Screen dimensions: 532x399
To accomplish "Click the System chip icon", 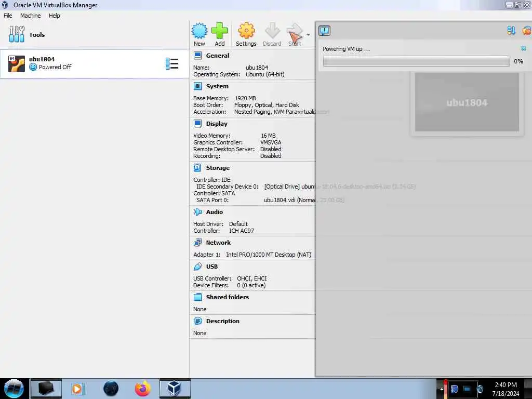I will (197, 86).
